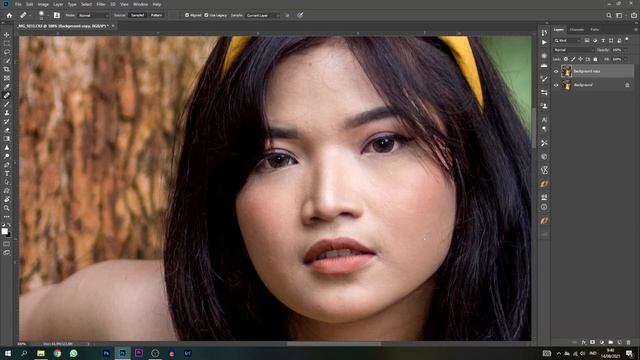The image size is (640, 360).
Task: Select the Eyedropper tool
Action: click(x=7, y=87)
